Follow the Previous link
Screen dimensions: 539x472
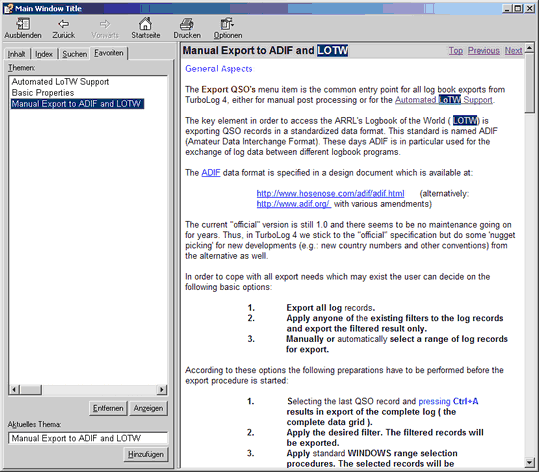pos(484,51)
